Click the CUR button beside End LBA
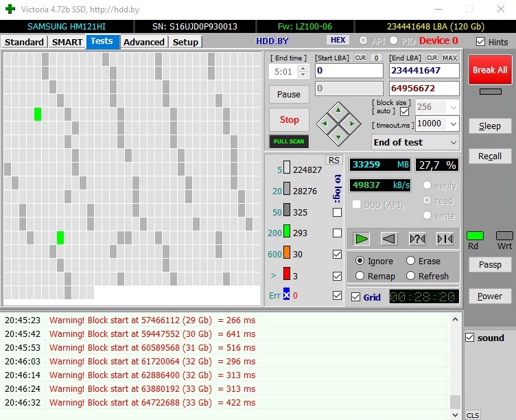 coord(432,58)
